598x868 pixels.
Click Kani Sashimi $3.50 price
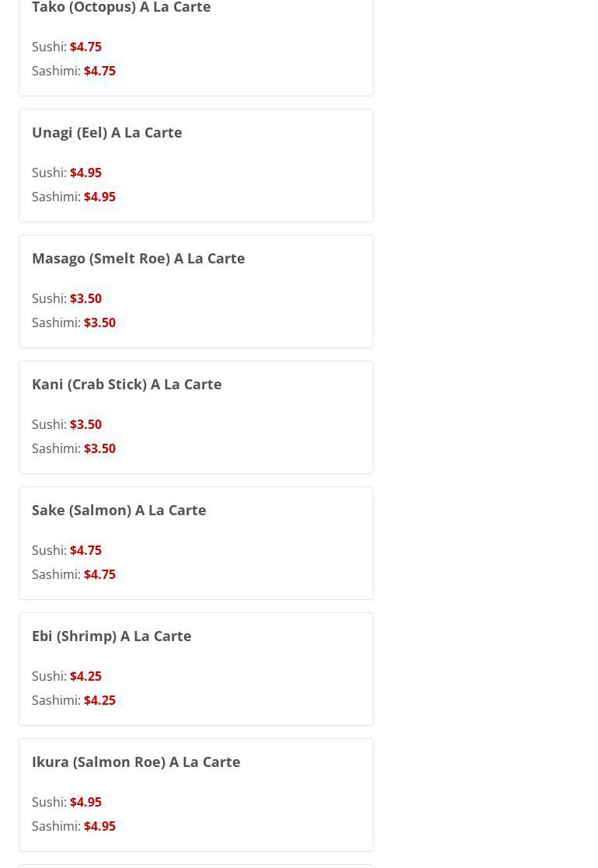point(99,448)
